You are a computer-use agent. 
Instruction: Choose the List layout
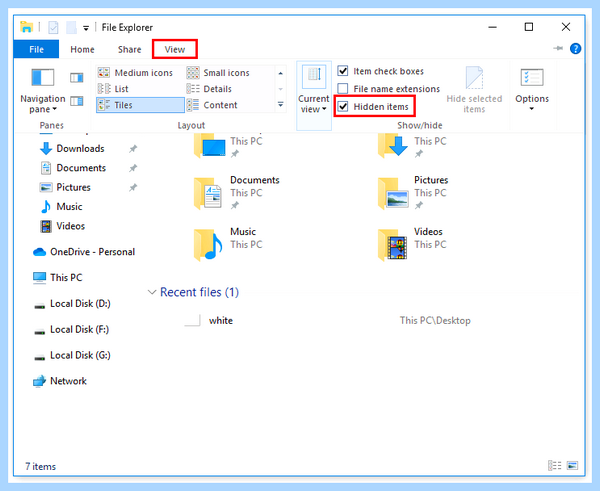point(113,89)
